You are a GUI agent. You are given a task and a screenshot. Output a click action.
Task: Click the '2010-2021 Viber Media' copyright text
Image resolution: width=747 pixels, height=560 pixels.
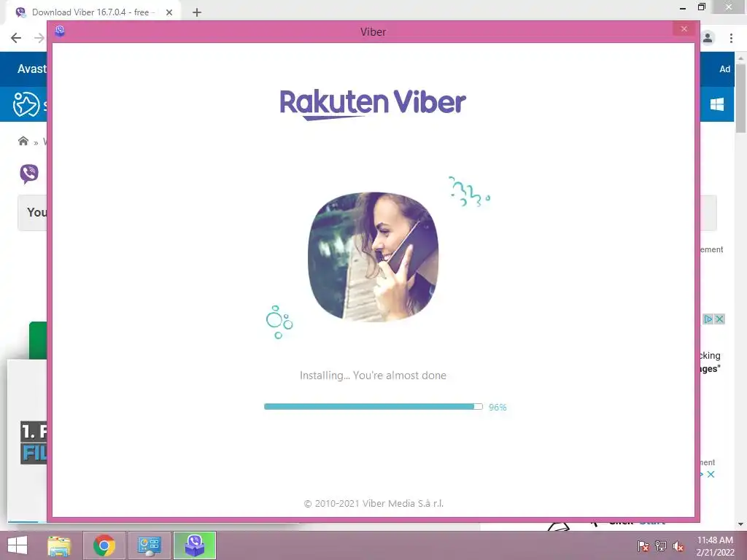pyautogui.click(x=373, y=503)
